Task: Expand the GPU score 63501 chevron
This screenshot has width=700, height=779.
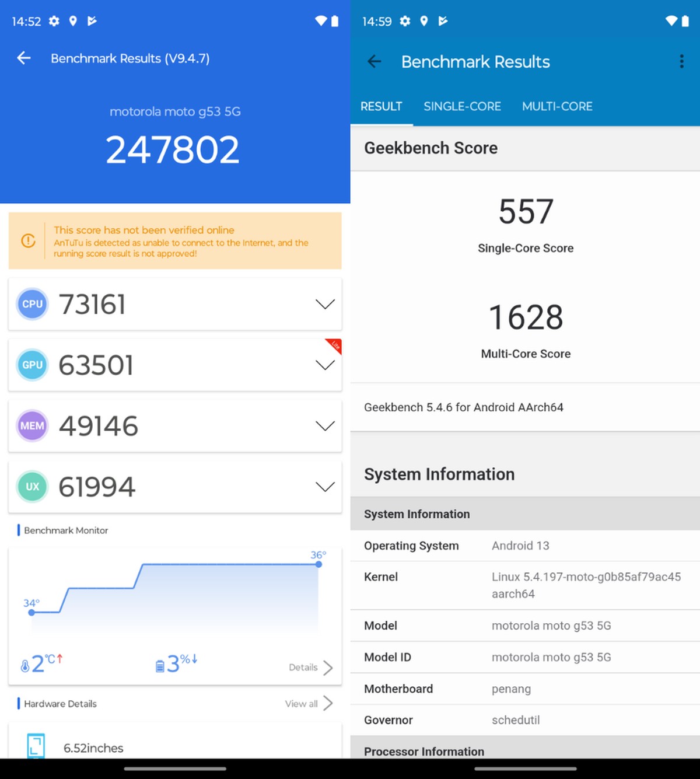Action: (325, 365)
